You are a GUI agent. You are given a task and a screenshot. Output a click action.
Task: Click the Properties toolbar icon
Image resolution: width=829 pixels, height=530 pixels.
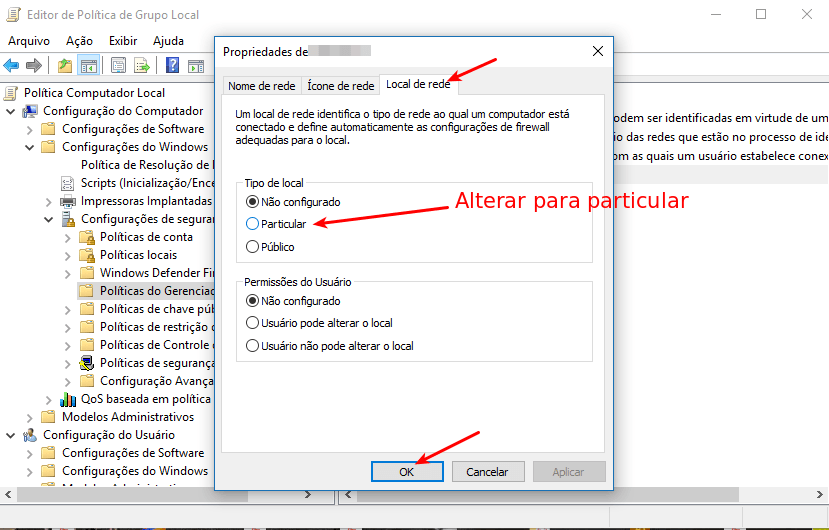[118, 66]
